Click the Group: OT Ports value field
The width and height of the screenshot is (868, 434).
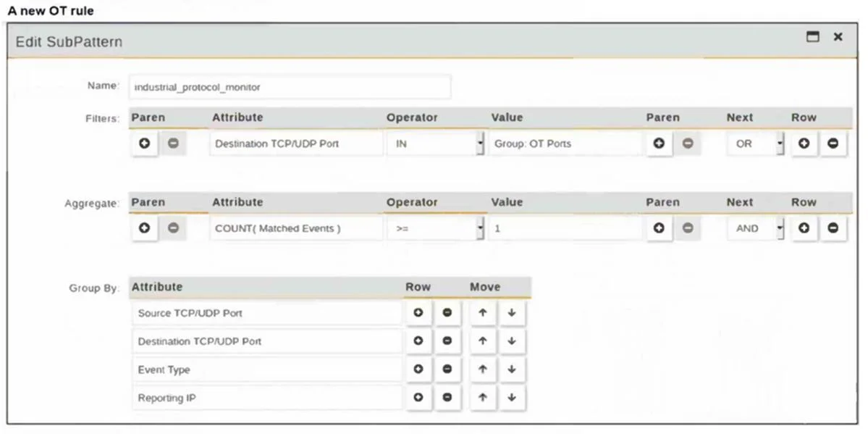[x=565, y=143]
